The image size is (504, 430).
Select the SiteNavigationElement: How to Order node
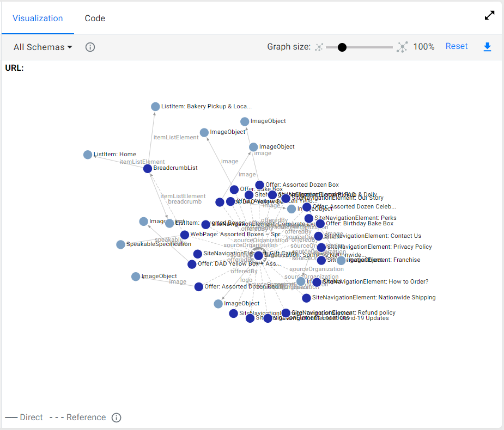(x=317, y=282)
